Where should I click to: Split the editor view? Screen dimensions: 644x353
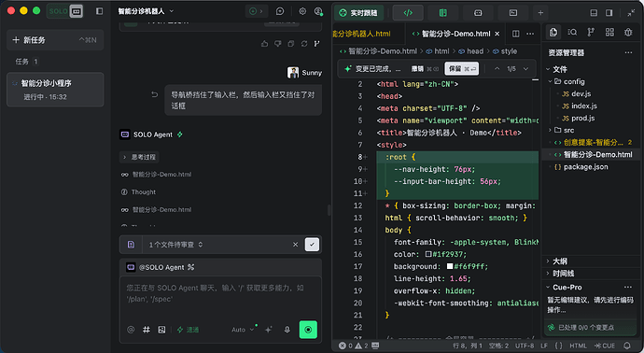coord(516,34)
